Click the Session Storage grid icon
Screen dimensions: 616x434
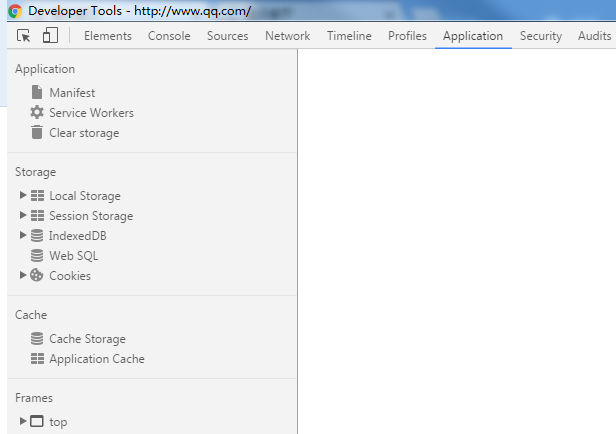(37, 216)
